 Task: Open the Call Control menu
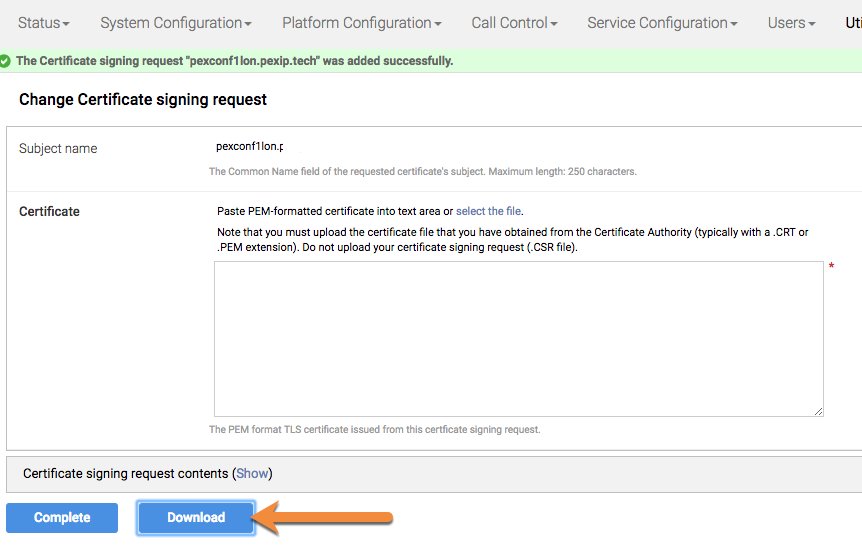pos(514,23)
